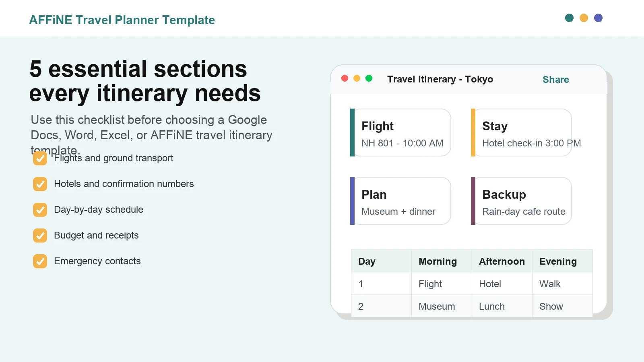
Task: Click the Museum cell in day 2 row
Action: pos(442,306)
